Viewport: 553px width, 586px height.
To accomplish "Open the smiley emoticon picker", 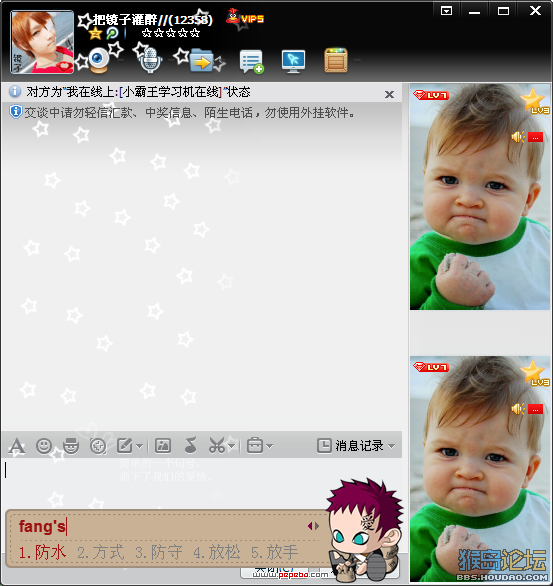I will (44, 445).
